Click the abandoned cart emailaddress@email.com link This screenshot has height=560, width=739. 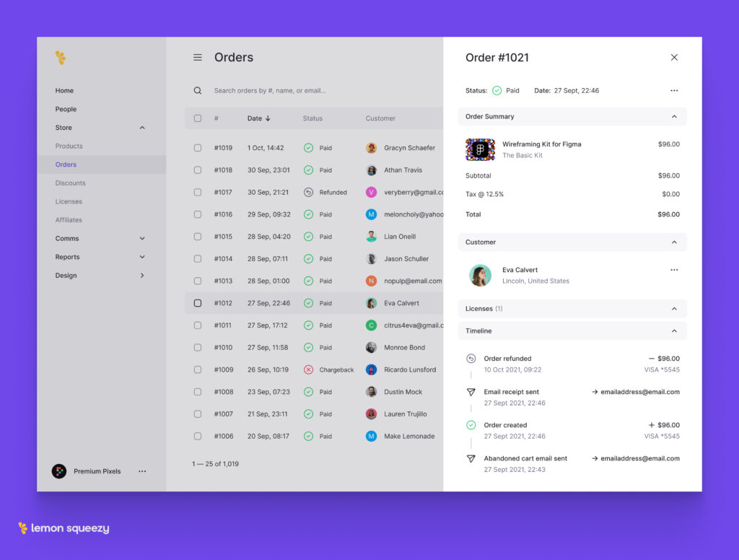(639, 458)
